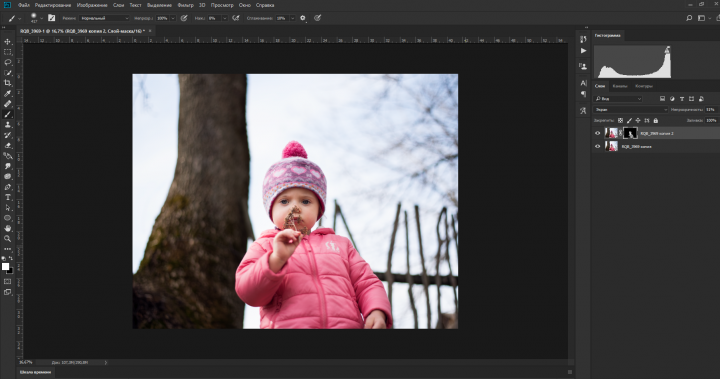Open the layer filter type dropdown

coord(618,99)
